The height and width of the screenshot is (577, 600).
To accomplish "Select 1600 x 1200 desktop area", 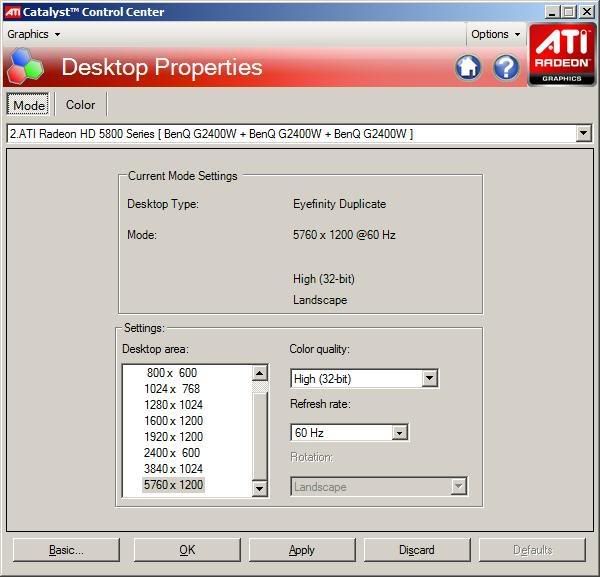I will pyautogui.click(x=173, y=421).
